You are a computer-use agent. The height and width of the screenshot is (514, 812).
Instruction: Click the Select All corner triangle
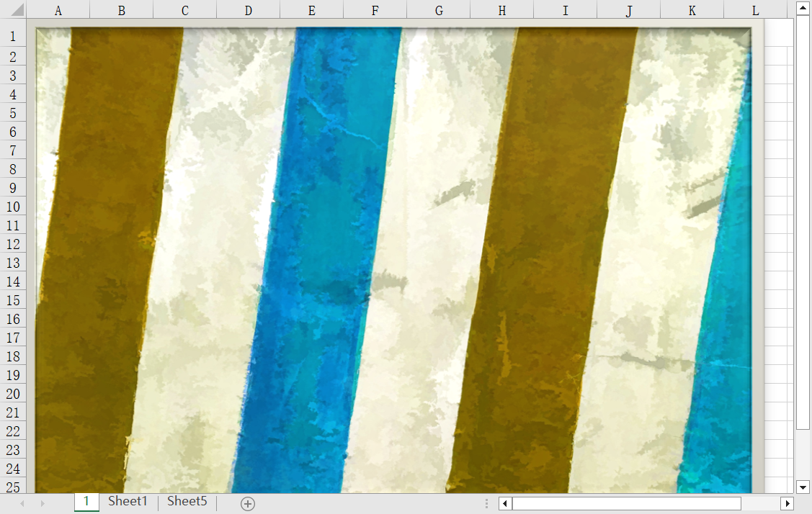pos(17,9)
